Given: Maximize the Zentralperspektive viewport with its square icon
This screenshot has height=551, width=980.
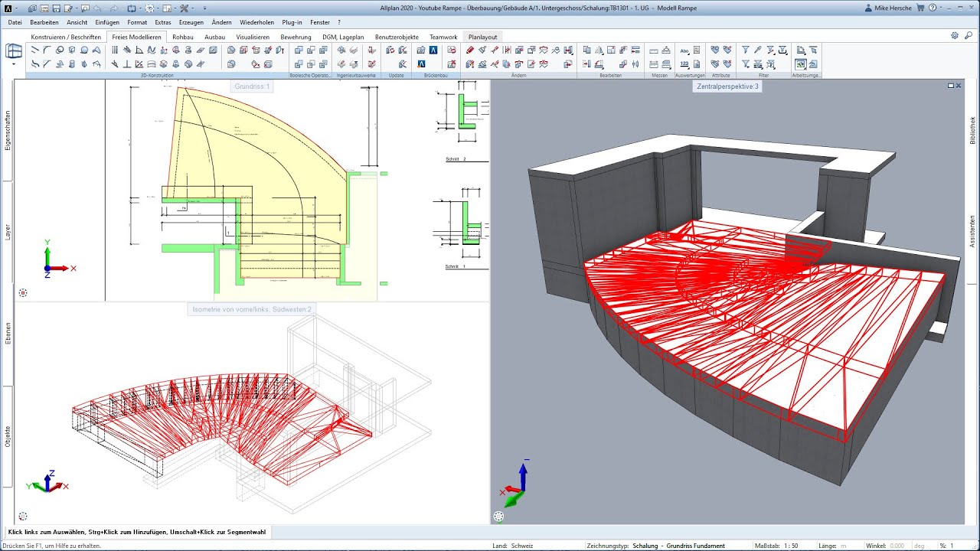Looking at the screenshot, I should coord(951,86).
